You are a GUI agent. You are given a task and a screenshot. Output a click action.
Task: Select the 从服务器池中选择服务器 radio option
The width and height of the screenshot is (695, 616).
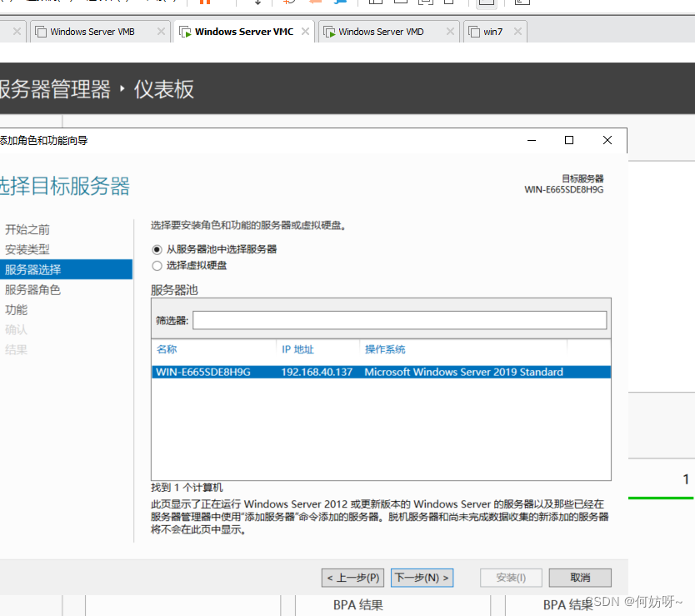(157, 249)
